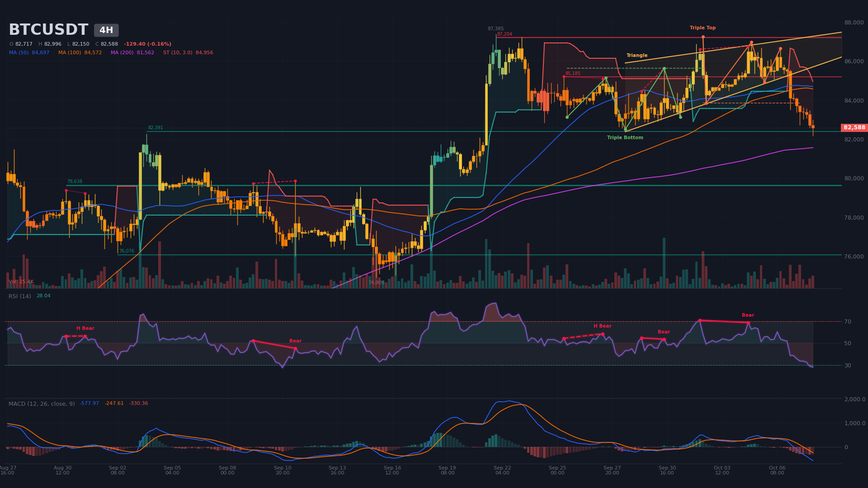Click the Sep 30 16:00 time label
This screenshot has width=868, height=488.
click(667, 470)
